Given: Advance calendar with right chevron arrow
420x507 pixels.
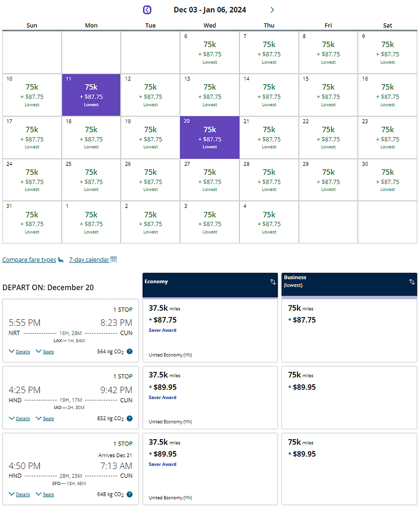Looking at the screenshot, I should tap(273, 10).
